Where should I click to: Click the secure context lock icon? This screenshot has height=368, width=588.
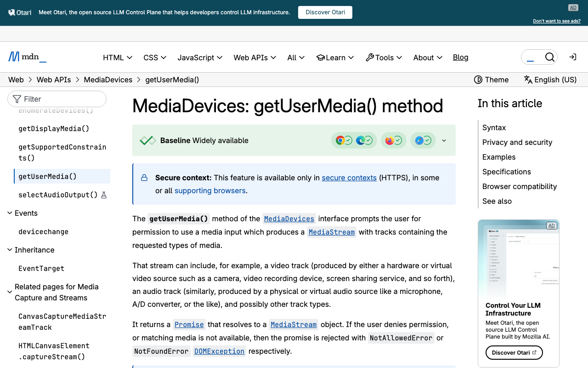point(144,178)
